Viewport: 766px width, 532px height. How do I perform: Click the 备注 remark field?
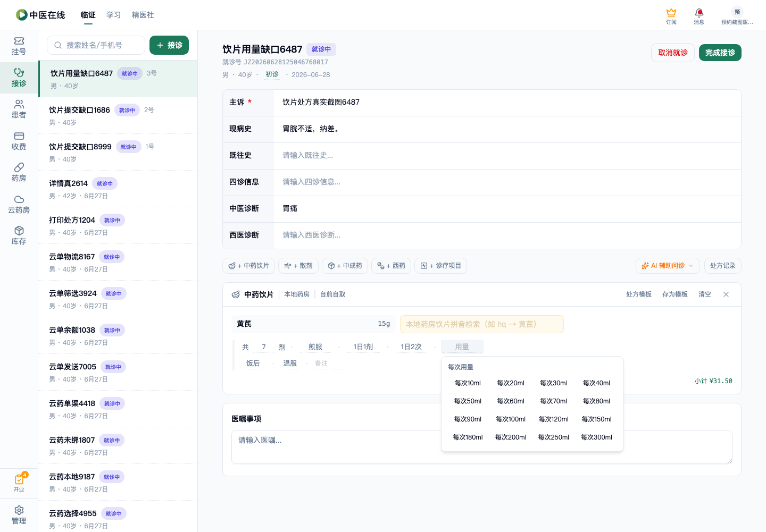pos(330,364)
